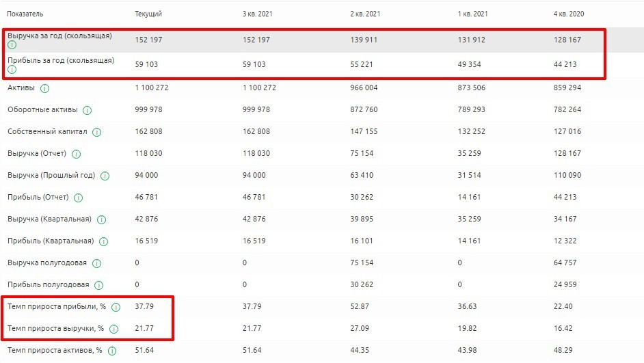Show info tooltip for Собственный капитал
This screenshot has width=644, height=363.
(96, 133)
